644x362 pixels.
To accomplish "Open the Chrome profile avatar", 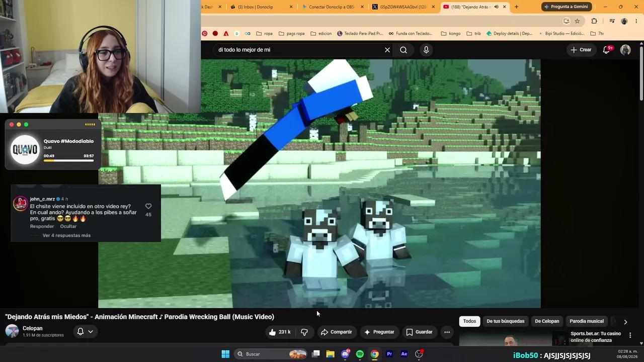I will pyautogui.click(x=624, y=21).
